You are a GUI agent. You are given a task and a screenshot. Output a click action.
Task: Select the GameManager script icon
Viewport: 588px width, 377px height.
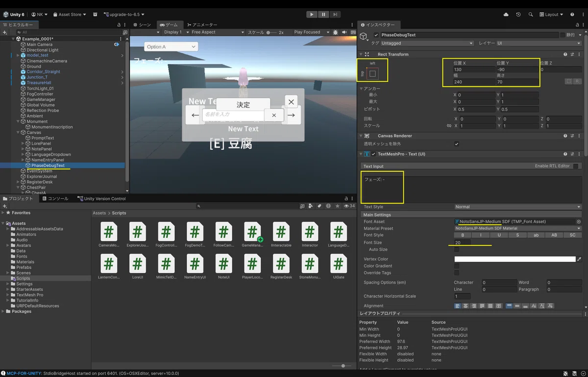252,232
